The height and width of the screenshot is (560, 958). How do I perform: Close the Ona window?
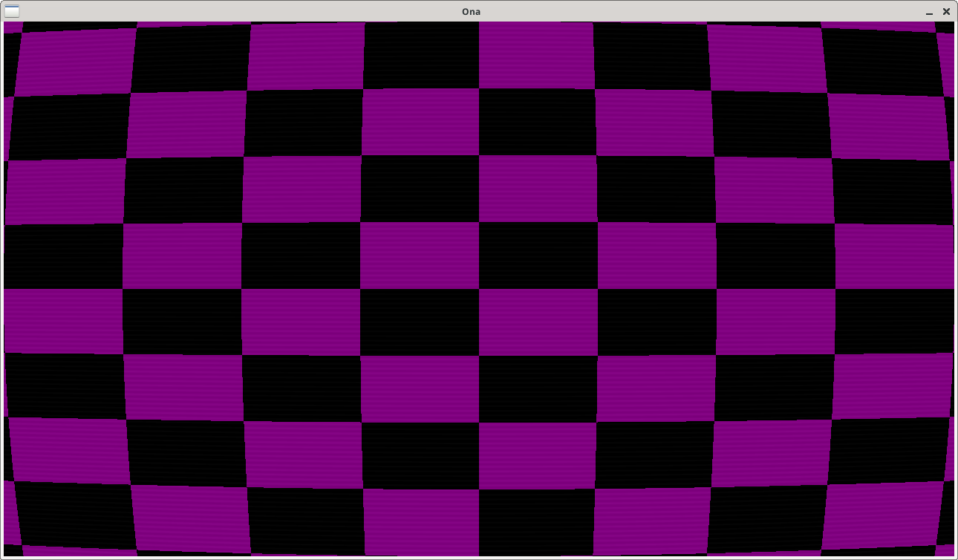point(946,11)
